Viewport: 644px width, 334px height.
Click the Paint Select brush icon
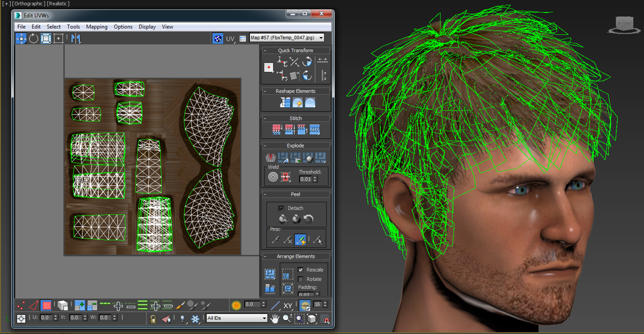click(x=180, y=305)
